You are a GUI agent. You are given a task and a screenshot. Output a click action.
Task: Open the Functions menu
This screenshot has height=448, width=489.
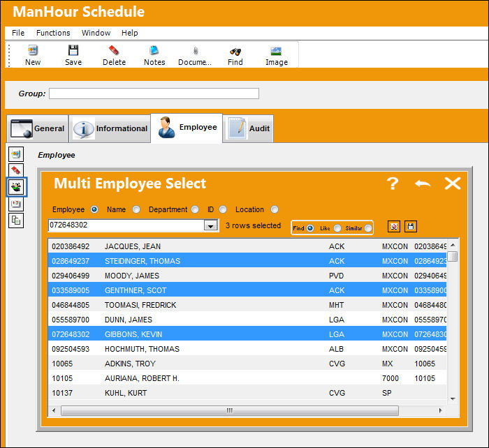pyautogui.click(x=53, y=33)
